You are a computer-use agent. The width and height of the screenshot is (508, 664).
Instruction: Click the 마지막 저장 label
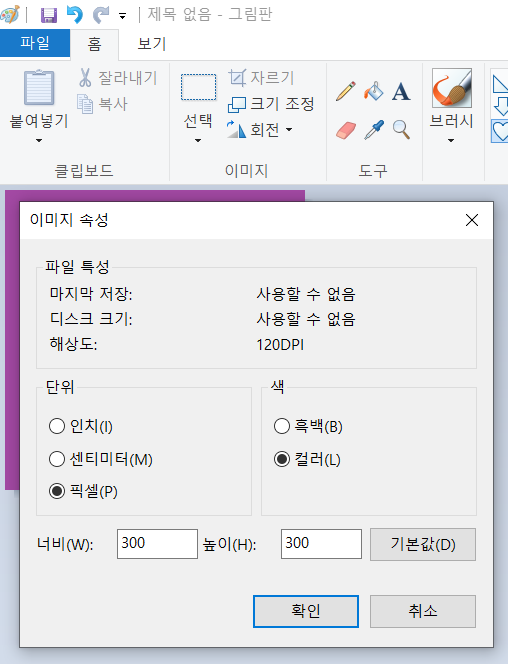pyautogui.click(x=91, y=293)
